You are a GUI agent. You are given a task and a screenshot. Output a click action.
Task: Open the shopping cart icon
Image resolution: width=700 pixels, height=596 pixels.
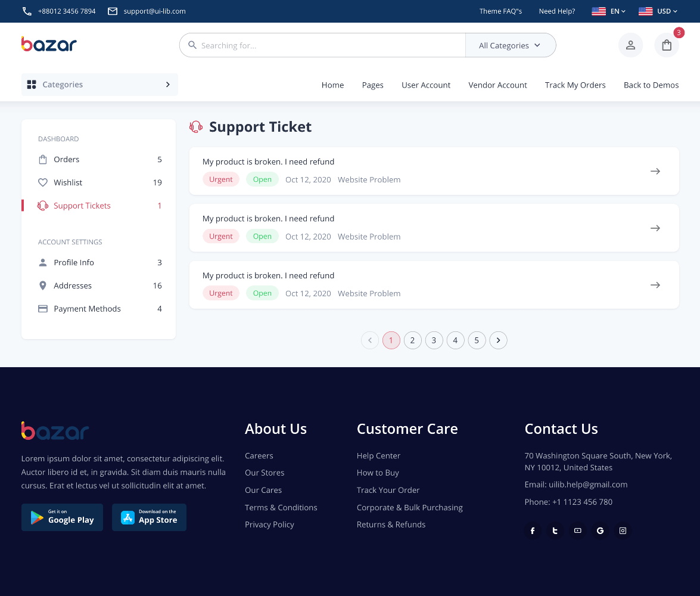click(667, 45)
